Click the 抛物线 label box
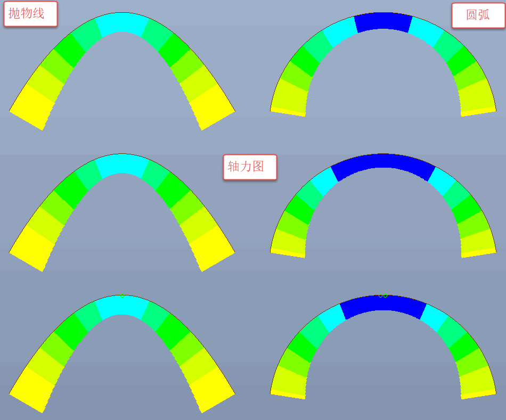 pyautogui.click(x=30, y=14)
